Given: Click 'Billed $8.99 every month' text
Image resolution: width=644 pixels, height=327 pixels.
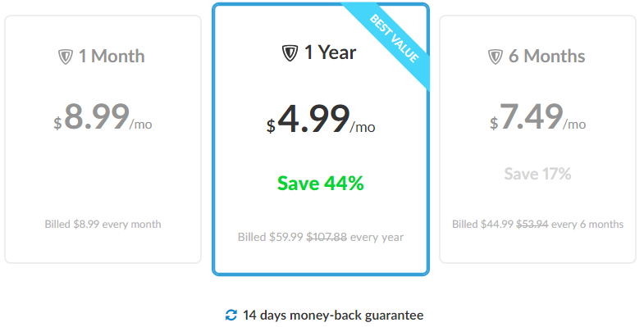Looking at the screenshot, I should point(103,225).
